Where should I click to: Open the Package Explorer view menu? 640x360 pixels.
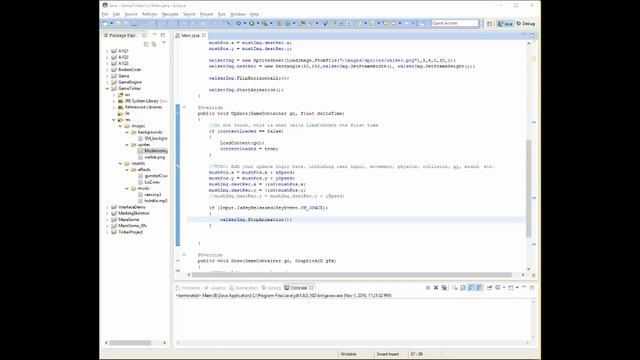164,43
